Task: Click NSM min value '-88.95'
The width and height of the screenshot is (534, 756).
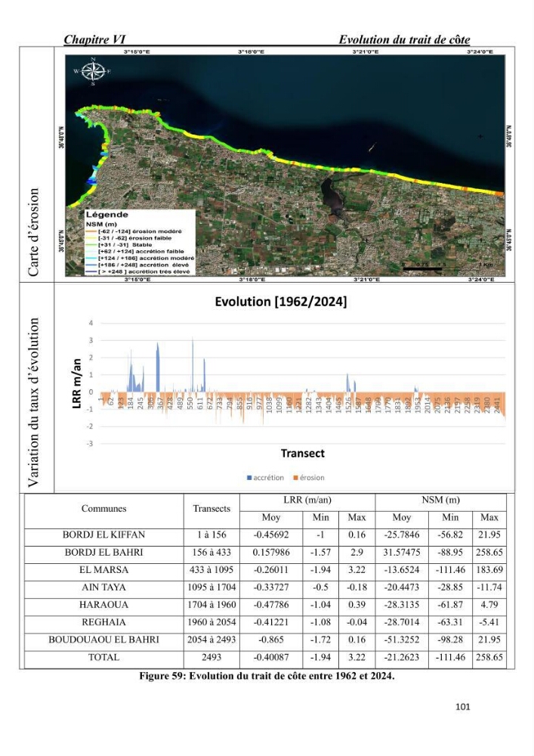Action: [x=450, y=553]
